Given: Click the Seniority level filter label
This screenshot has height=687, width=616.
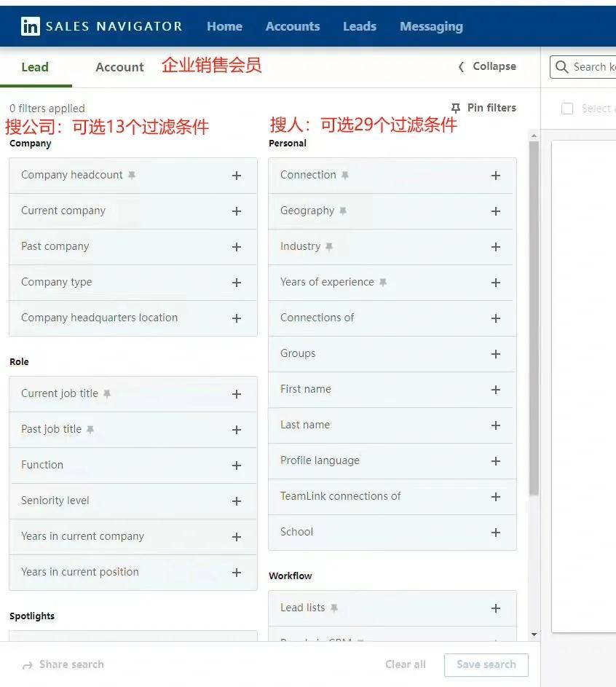Looking at the screenshot, I should (x=55, y=500).
